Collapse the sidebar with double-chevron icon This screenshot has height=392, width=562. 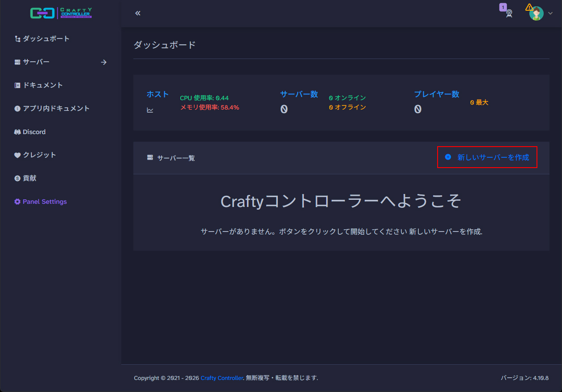pyautogui.click(x=138, y=13)
